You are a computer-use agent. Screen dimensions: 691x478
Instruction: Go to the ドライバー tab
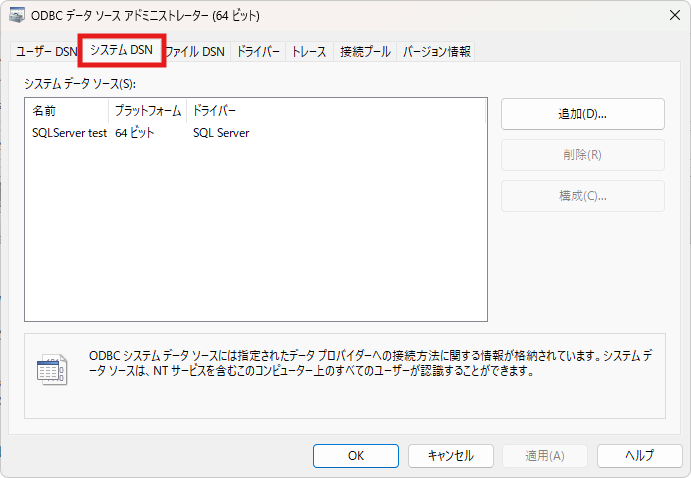click(x=258, y=52)
